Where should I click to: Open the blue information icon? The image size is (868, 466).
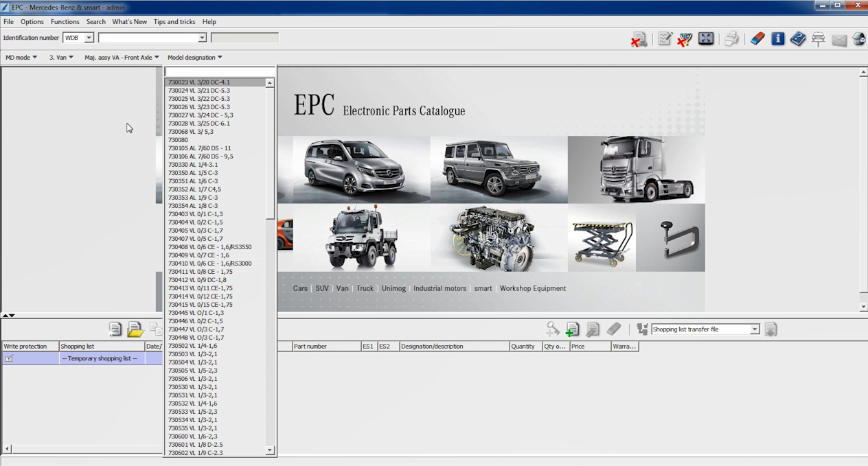[777, 39]
